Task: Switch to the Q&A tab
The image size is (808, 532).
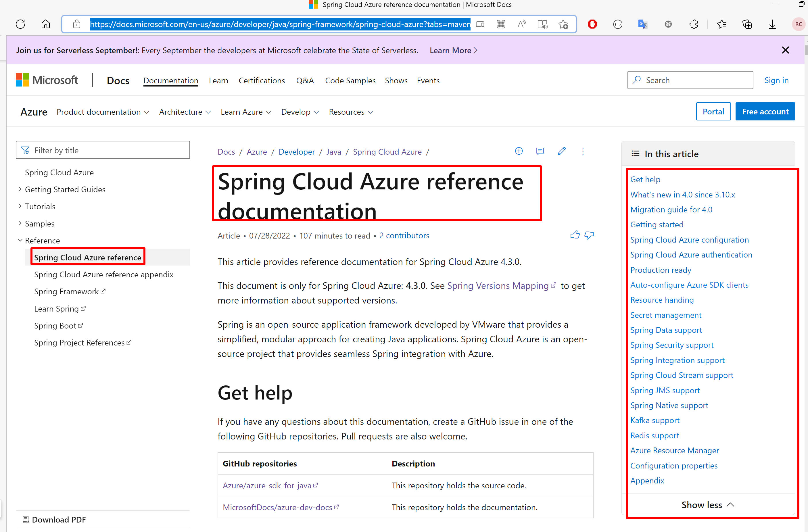Action: click(x=305, y=80)
